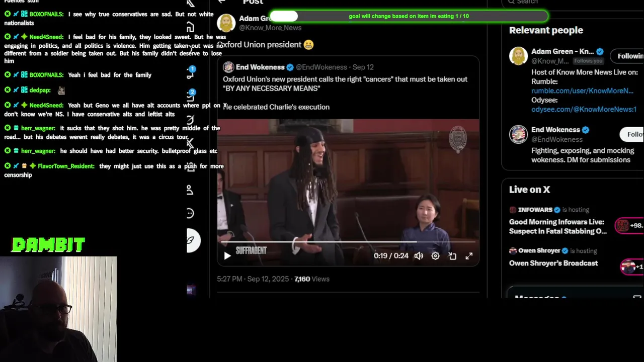This screenshot has height=362, width=644.
Task: Seek in the video progress bar
Action: [348, 242]
